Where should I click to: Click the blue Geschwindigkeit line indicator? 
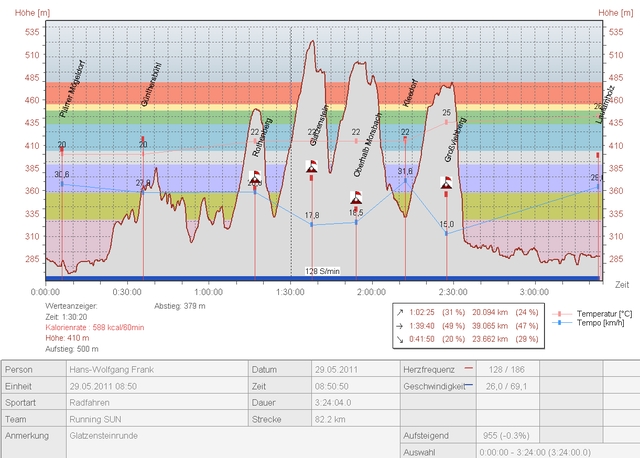pyautogui.click(x=470, y=387)
